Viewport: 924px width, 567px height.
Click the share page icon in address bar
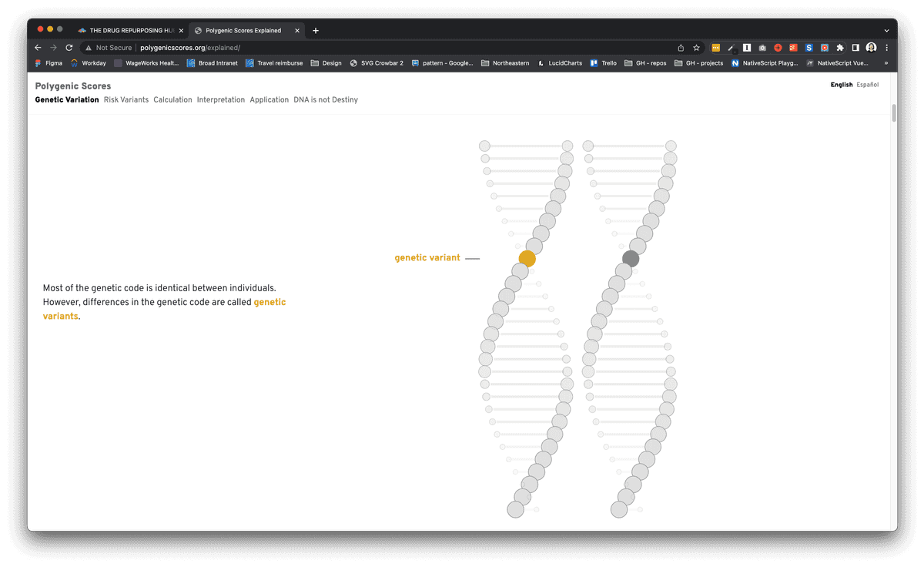(x=681, y=48)
